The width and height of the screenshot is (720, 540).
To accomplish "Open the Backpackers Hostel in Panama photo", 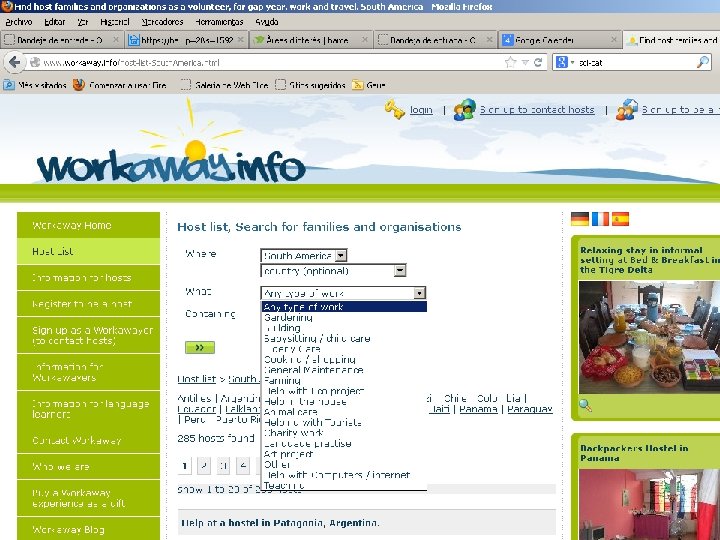I will point(649,504).
